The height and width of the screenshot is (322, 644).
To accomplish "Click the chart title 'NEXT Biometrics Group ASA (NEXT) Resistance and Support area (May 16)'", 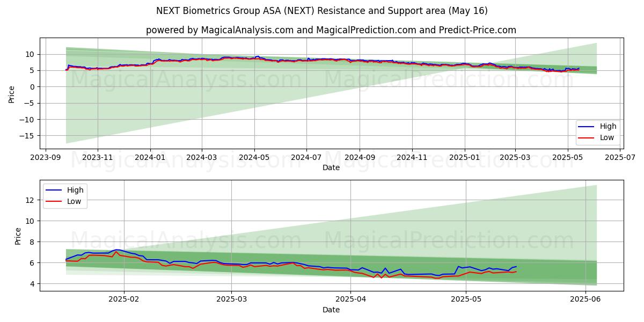I will [x=322, y=11].
